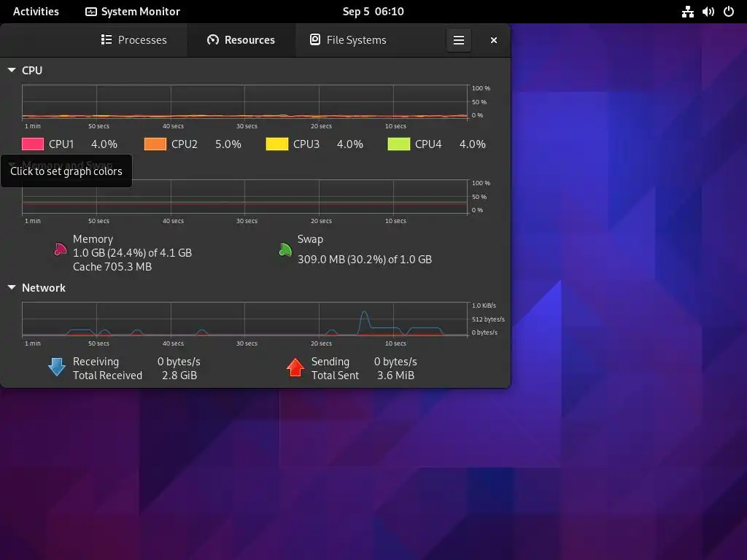The image size is (747, 560).
Task: Change the CPU1 pink color swatch
Action: coord(33,144)
